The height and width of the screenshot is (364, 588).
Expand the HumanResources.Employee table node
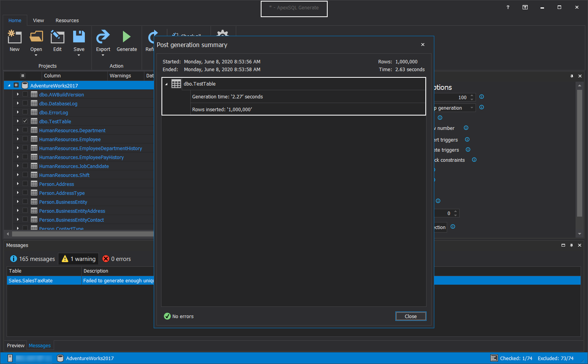click(x=18, y=139)
